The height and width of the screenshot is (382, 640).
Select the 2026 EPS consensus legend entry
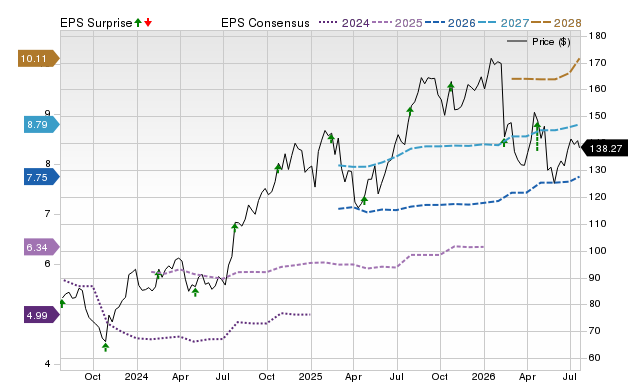(450, 23)
